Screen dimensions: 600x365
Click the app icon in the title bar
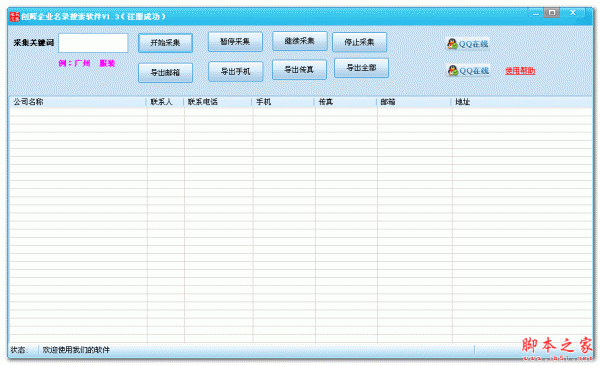[x=15, y=16]
